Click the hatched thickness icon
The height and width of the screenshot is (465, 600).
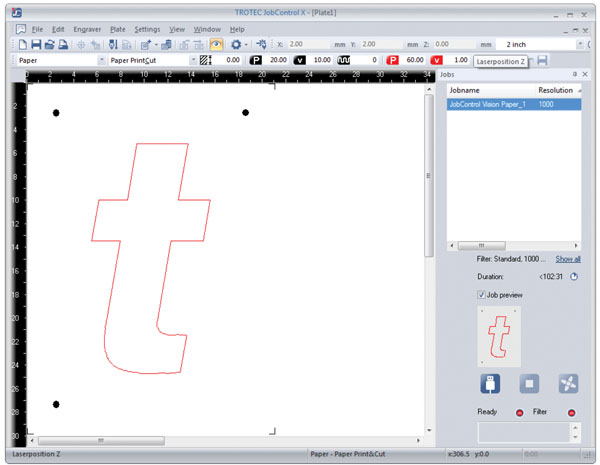[205, 60]
